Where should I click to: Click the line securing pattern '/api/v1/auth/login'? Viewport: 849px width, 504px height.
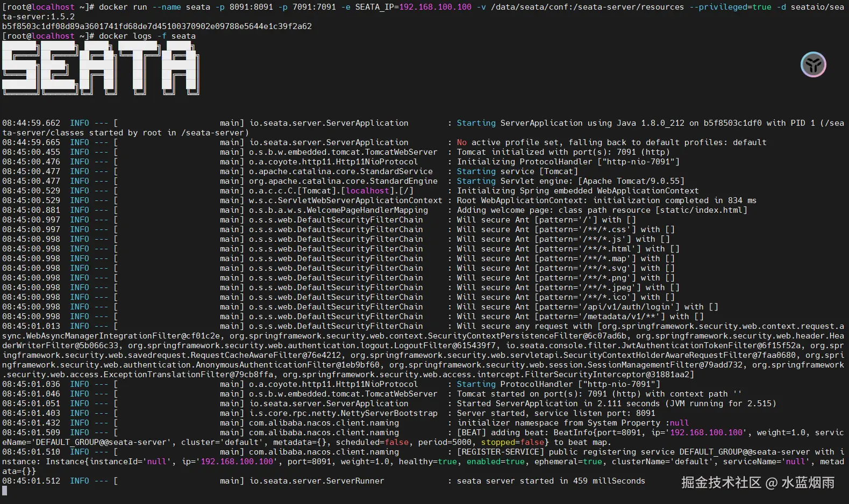click(587, 307)
